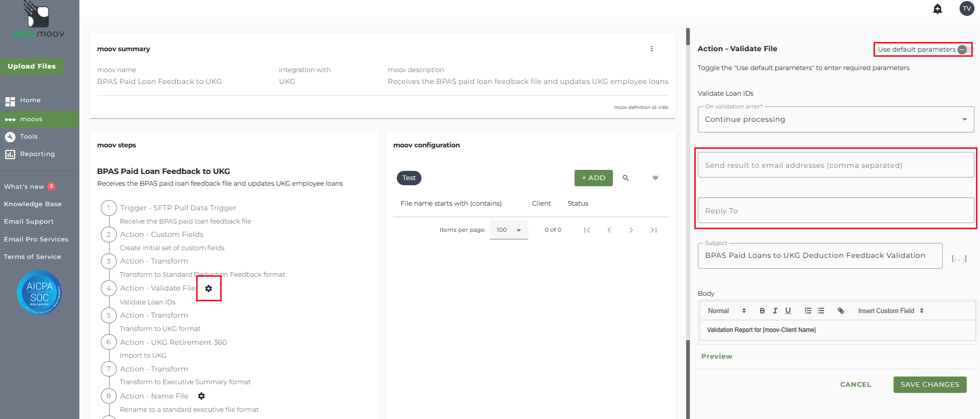The width and height of the screenshot is (980, 419).
Task: Go to previous page of configurations
Action: coord(609,230)
